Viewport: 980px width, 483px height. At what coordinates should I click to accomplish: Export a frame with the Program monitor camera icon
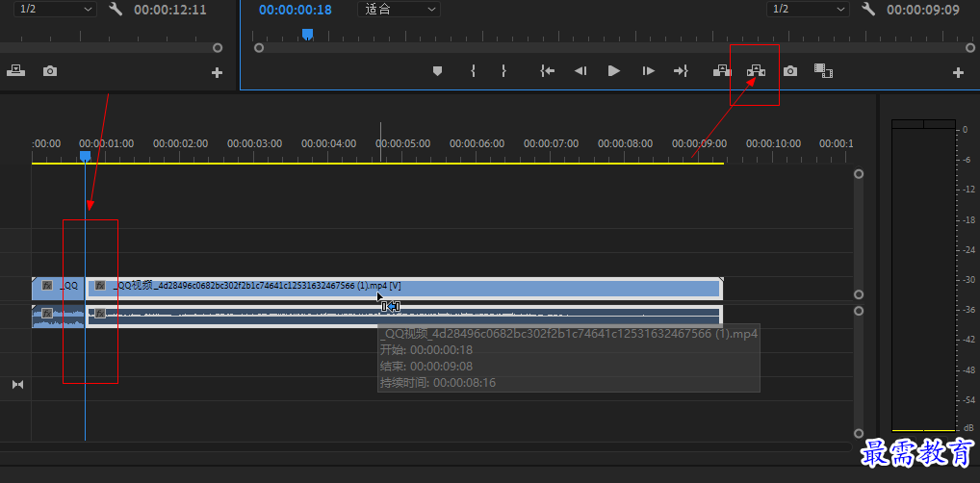(790, 71)
